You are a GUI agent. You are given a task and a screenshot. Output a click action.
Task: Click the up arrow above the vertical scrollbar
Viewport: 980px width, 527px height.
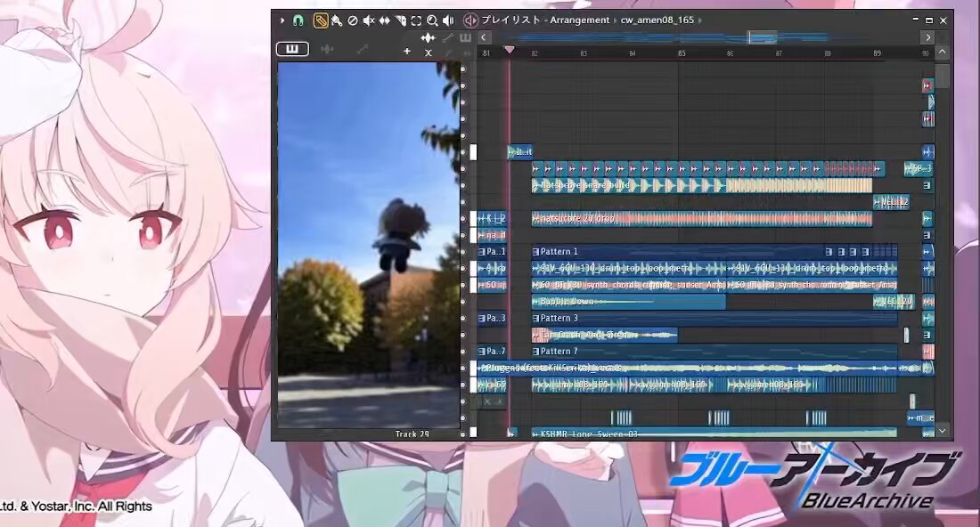[943, 52]
